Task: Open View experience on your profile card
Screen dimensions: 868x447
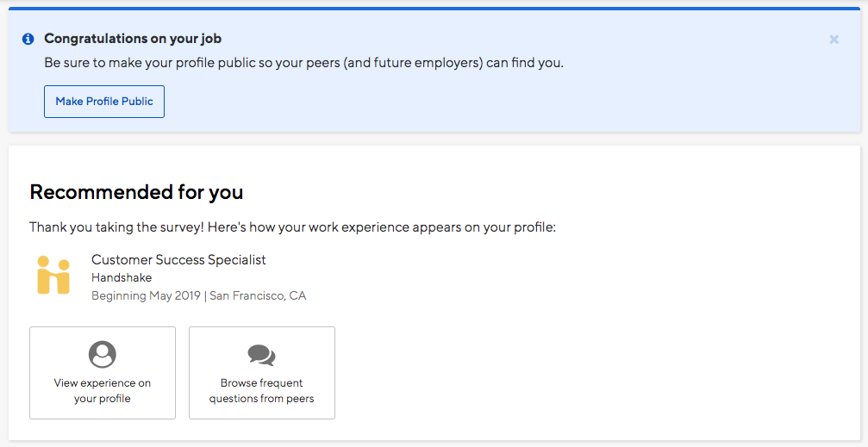Action: (x=103, y=373)
